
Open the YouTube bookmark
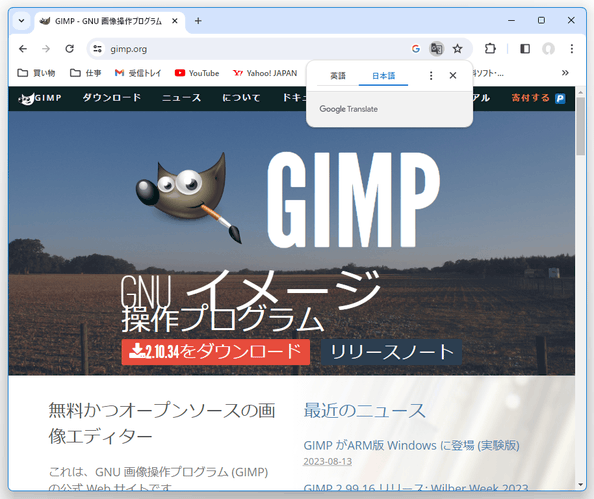pyautogui.click(x=197, y=73)
